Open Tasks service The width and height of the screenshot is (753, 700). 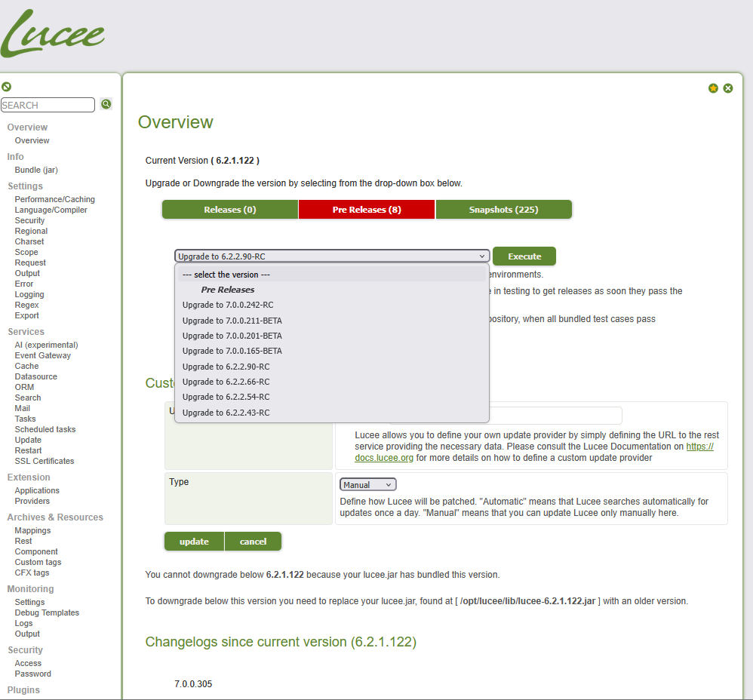(x=25, y=419)
